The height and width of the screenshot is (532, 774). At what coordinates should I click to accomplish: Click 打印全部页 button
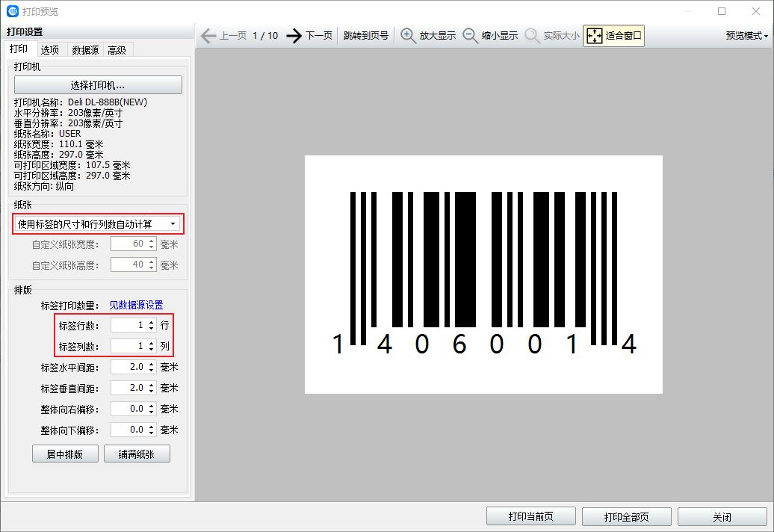tap(626, 516)
